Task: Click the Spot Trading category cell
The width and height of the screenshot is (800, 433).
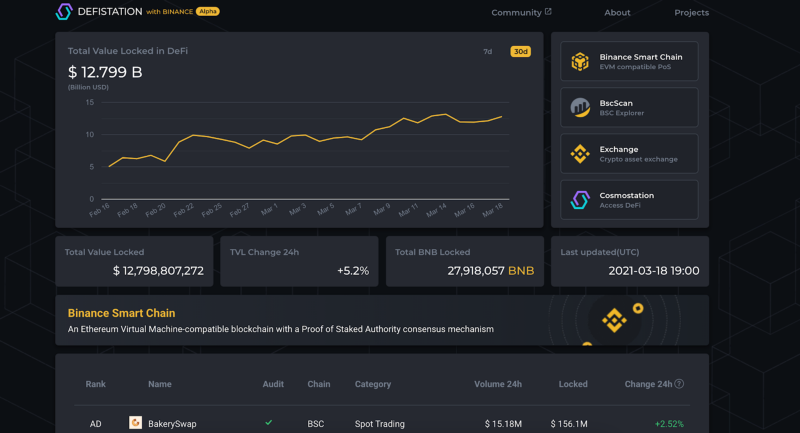Action: click(380, 424)
